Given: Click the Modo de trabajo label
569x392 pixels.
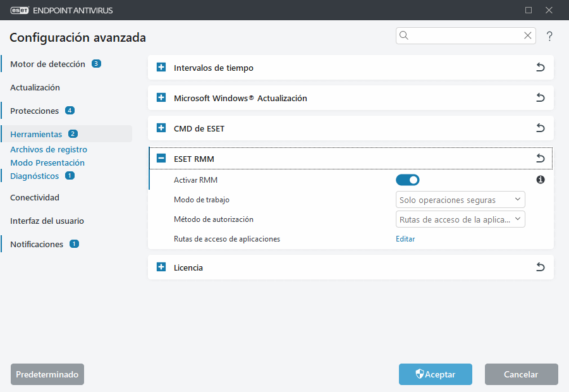Looking at the screenshot, I should (202, 200).
